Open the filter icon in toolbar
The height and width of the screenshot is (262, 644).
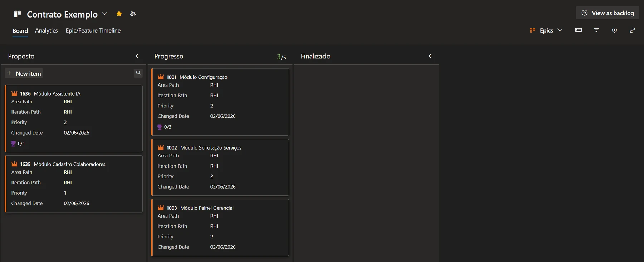596,30
